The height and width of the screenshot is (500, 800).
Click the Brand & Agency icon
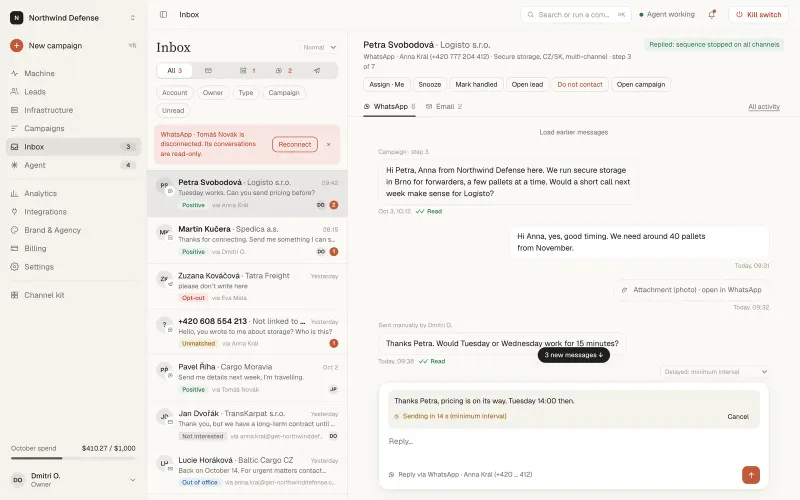14,230
